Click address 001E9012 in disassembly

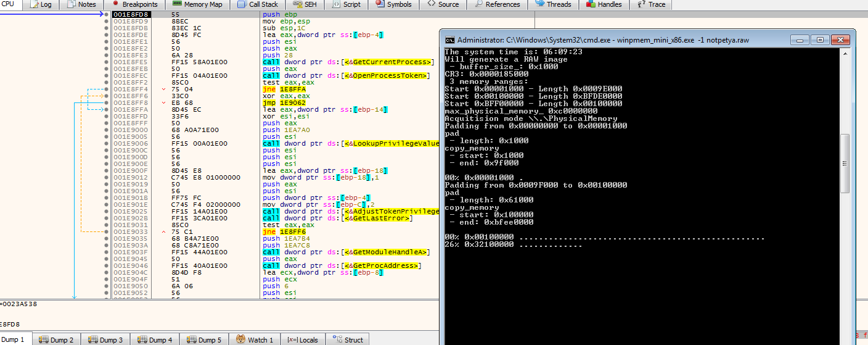pos(131,177)
